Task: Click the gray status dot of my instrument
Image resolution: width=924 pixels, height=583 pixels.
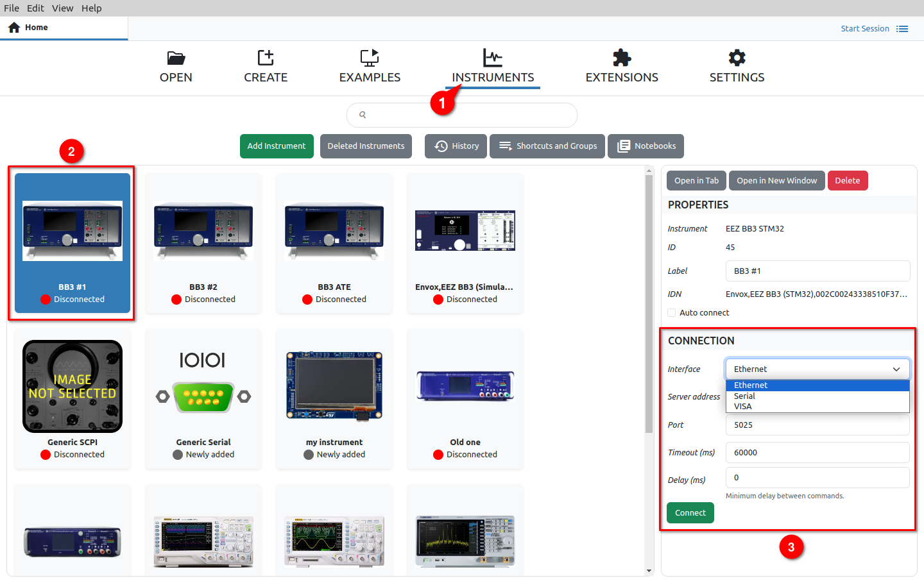Action: 309,455
